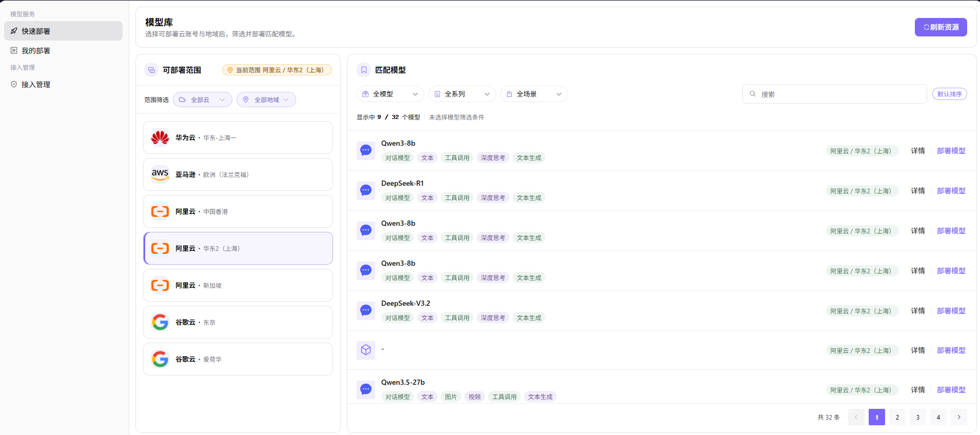
Task: Select page 1 in pagination
Action: pos(877,417)
